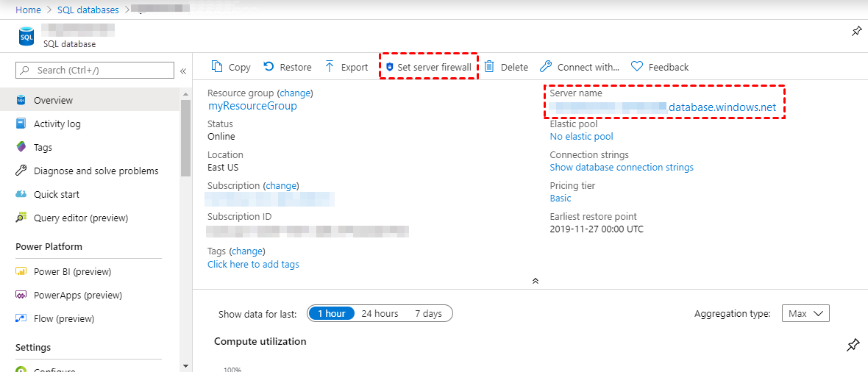Screen dimensions: 868x372
Task: Open No elastic pool link
Action: click(x=581, y=136)
